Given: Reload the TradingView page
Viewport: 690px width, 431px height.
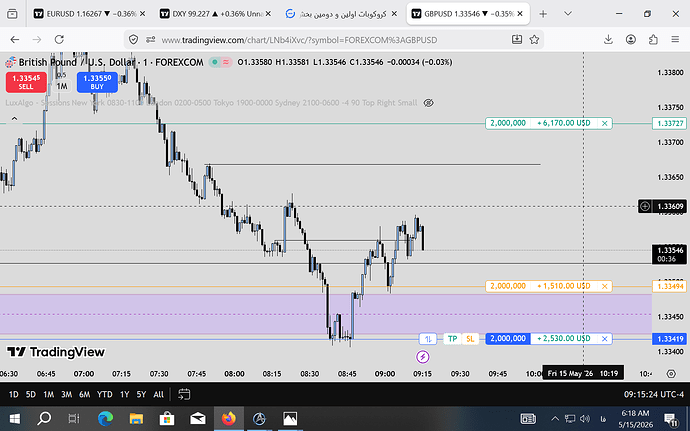Looking at the screenshot, I should pos(59,40).
